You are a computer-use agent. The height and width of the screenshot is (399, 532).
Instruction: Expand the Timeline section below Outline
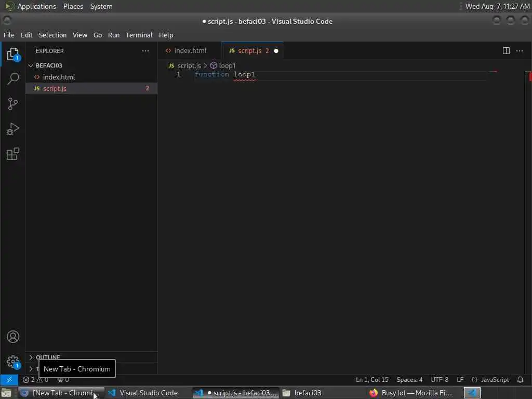point(33,368)
